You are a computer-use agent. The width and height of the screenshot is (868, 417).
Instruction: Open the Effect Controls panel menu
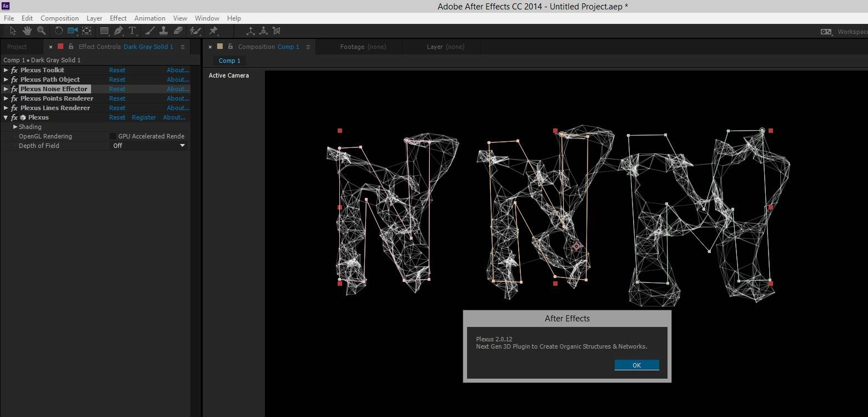tap(183, 47)
